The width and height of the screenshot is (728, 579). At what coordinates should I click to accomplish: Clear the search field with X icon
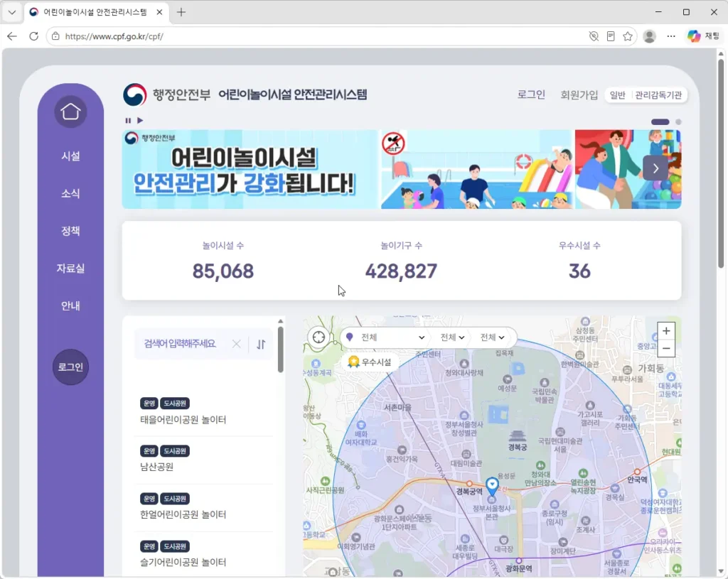click(x=236, y=344)
